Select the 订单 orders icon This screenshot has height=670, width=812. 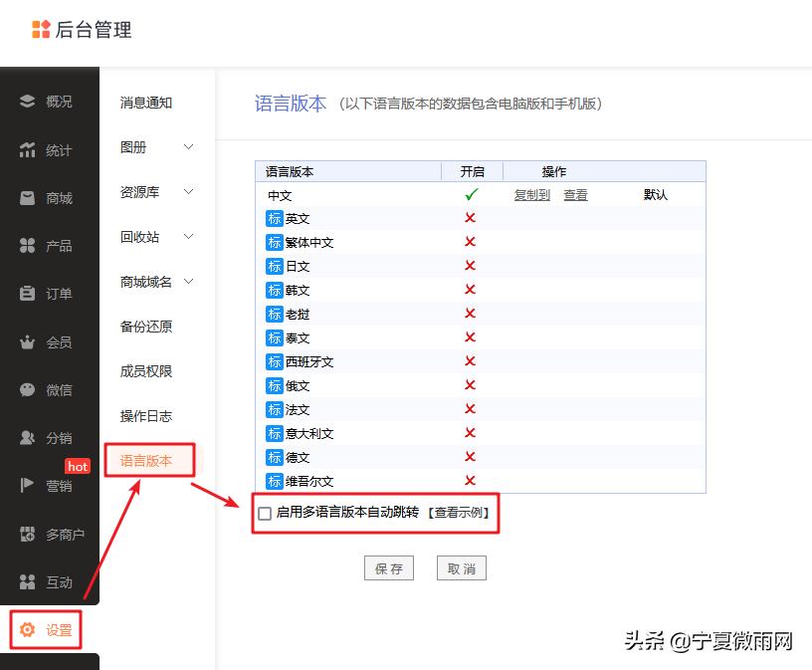pos(26,294)
